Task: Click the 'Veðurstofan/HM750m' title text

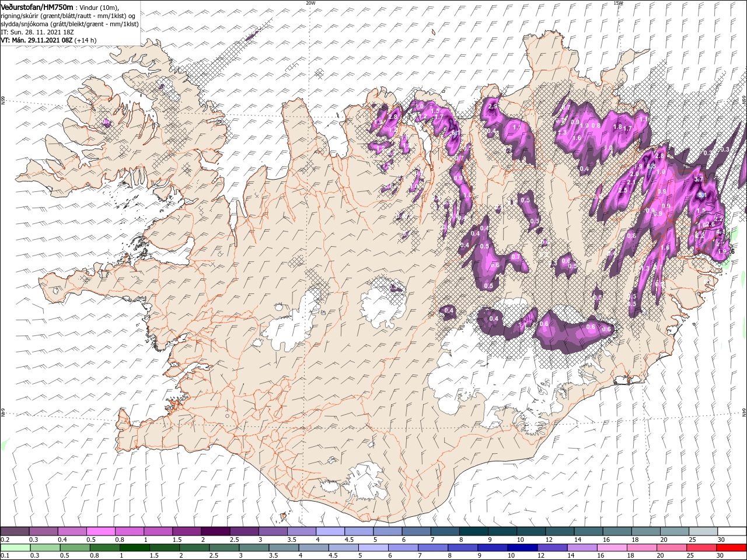Action: tap(37, 7)
